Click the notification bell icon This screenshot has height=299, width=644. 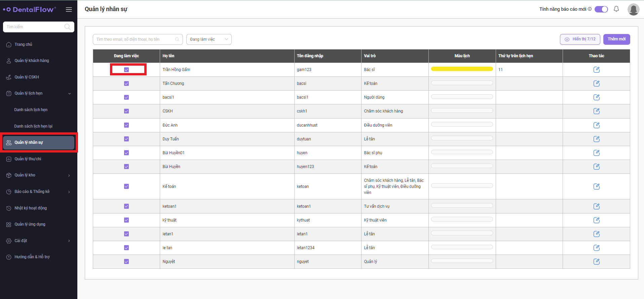tap(616, 9)
